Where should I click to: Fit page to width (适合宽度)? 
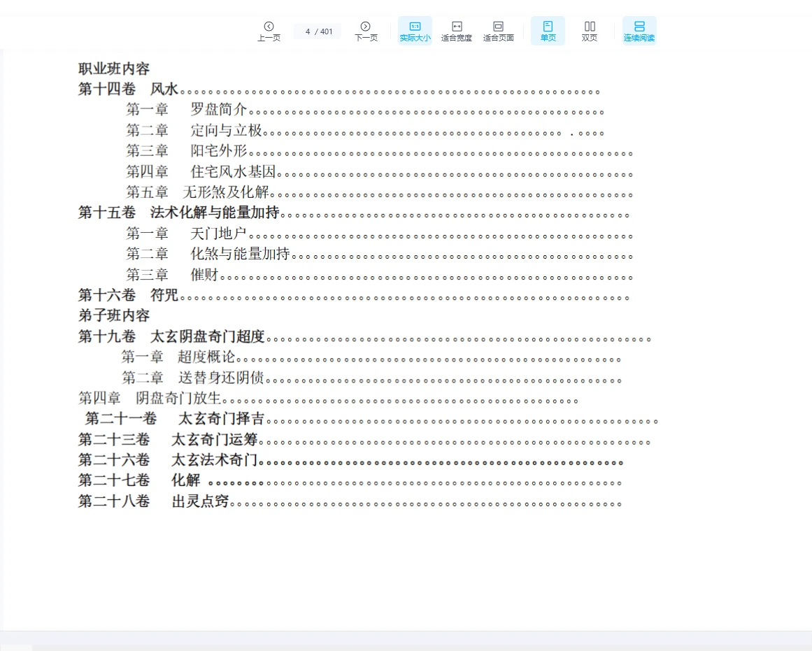coord(456,31)
